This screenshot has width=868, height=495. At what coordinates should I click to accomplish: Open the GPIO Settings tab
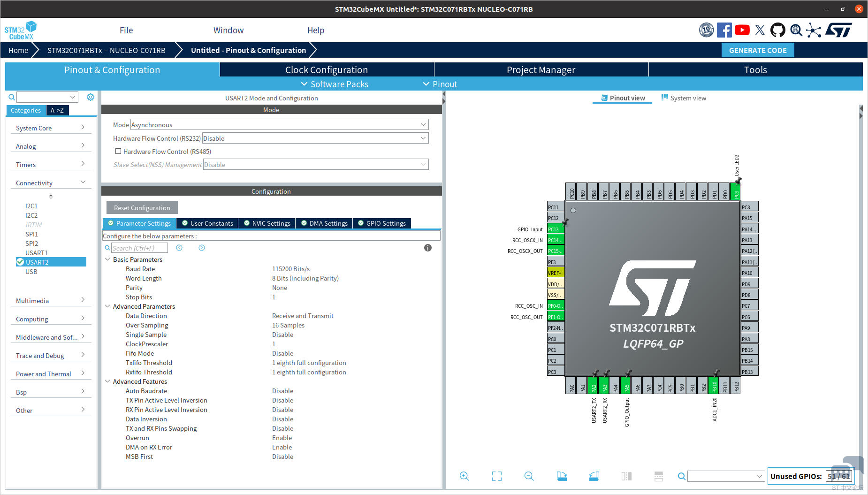click(x=382, y=223)
